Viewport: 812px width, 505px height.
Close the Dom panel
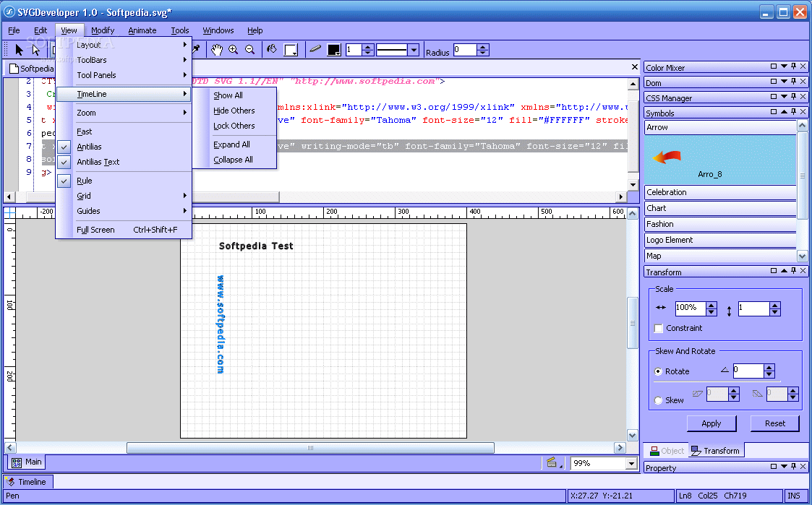(x=803, y=81)
